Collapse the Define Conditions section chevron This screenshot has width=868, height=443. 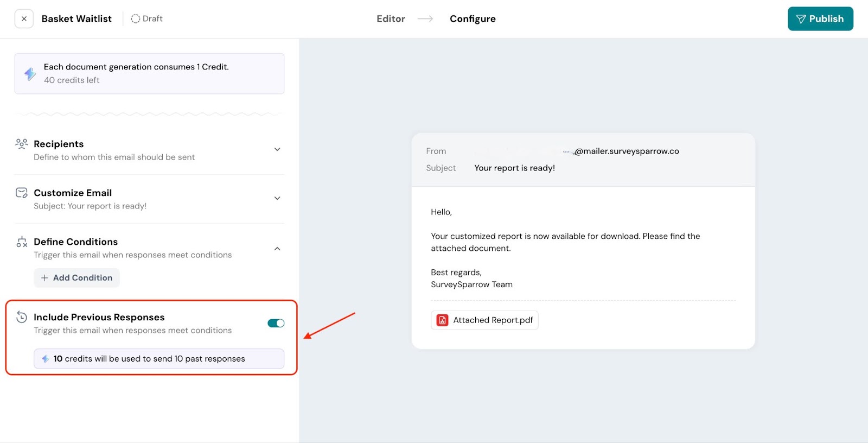click(277, 249)
